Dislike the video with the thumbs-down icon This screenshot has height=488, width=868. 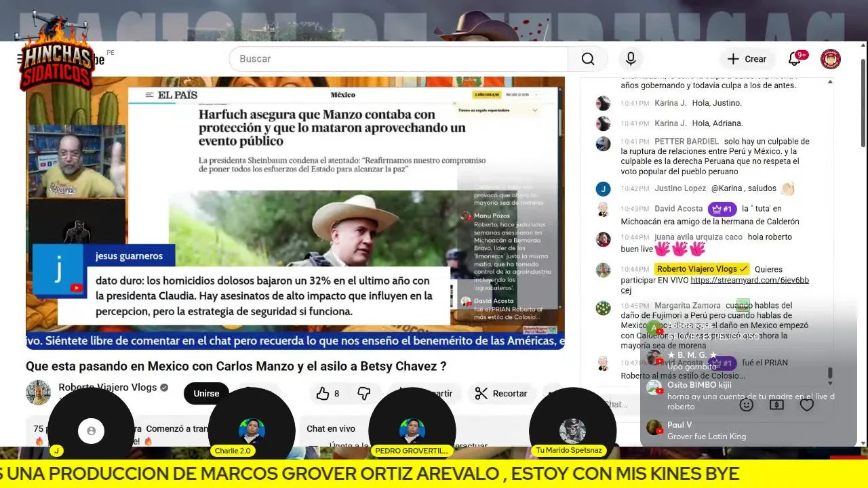364,393
